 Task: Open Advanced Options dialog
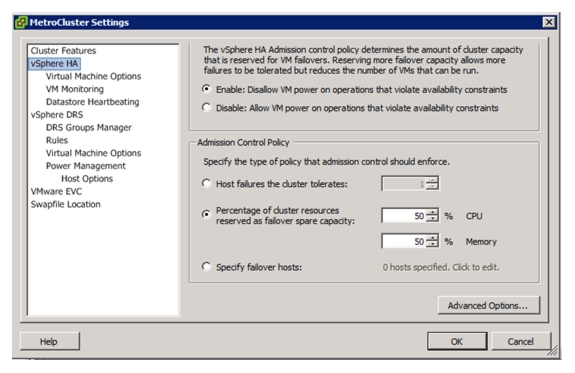[489, 305]
